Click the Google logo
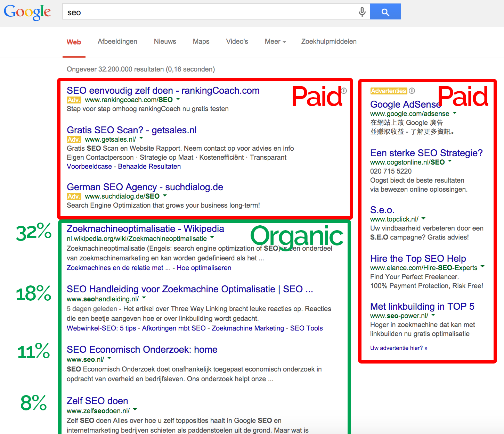504x434 pixels. [x=27, y=12]
